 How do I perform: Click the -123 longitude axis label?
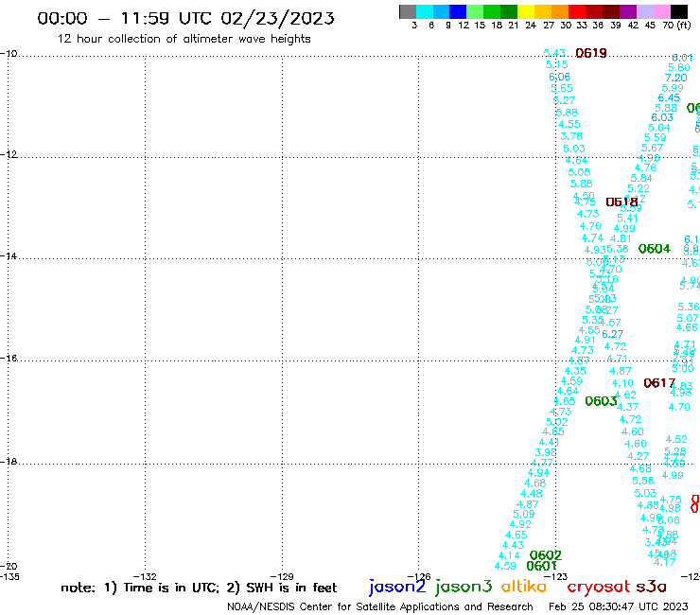click(556, 576)
